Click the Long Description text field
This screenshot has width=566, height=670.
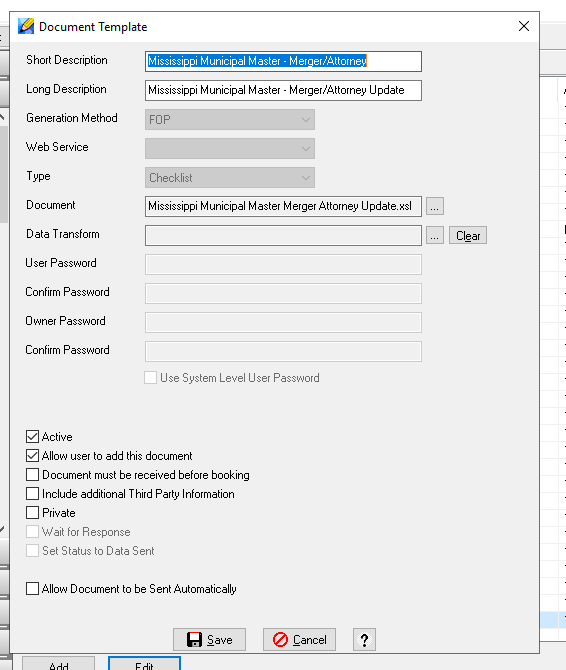[x=283, y=91]
